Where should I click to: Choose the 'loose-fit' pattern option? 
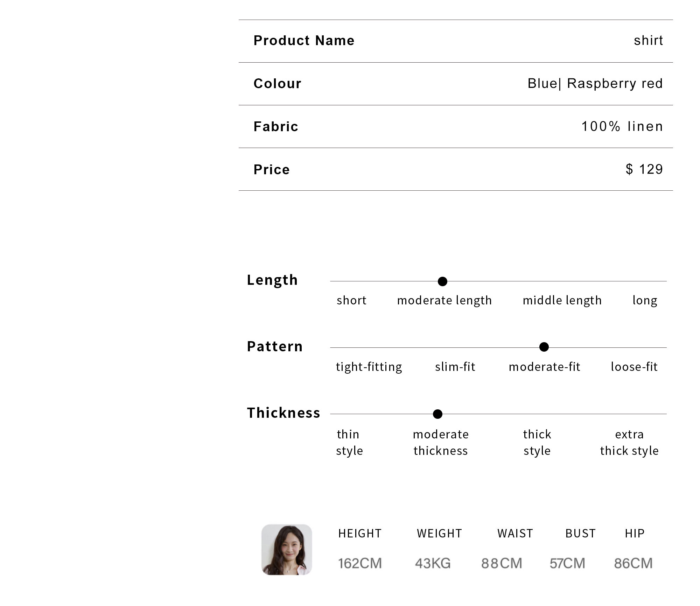[634, 367]
